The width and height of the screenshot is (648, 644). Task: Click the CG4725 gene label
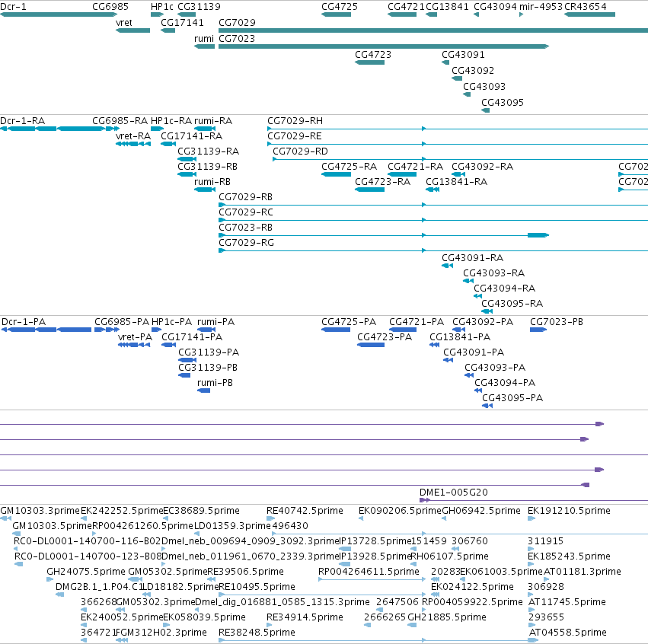340,7
